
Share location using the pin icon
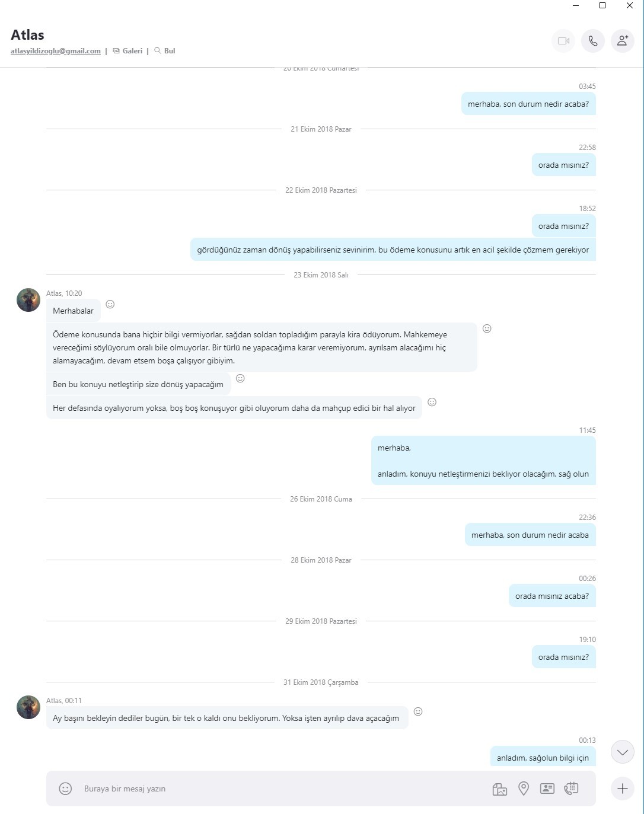524,789
